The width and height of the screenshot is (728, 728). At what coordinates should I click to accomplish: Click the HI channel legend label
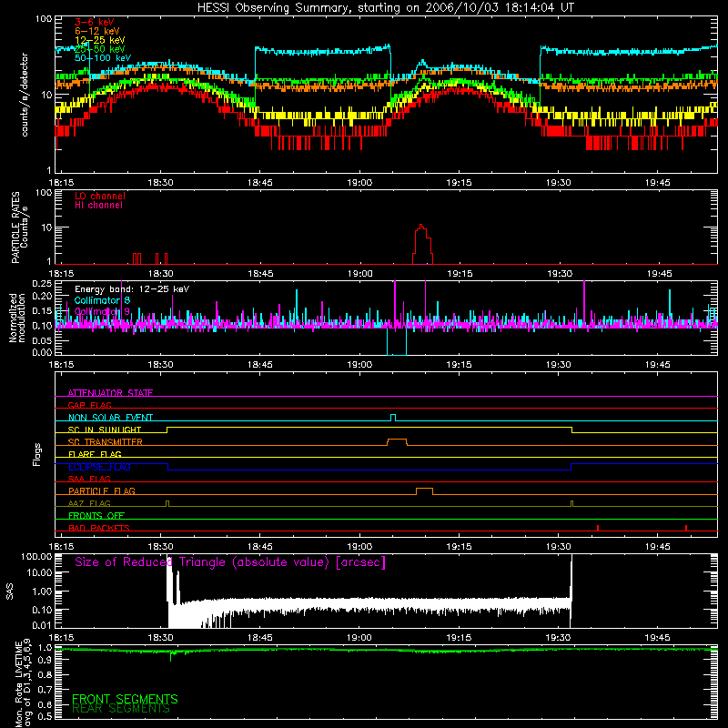click(98, 206)
